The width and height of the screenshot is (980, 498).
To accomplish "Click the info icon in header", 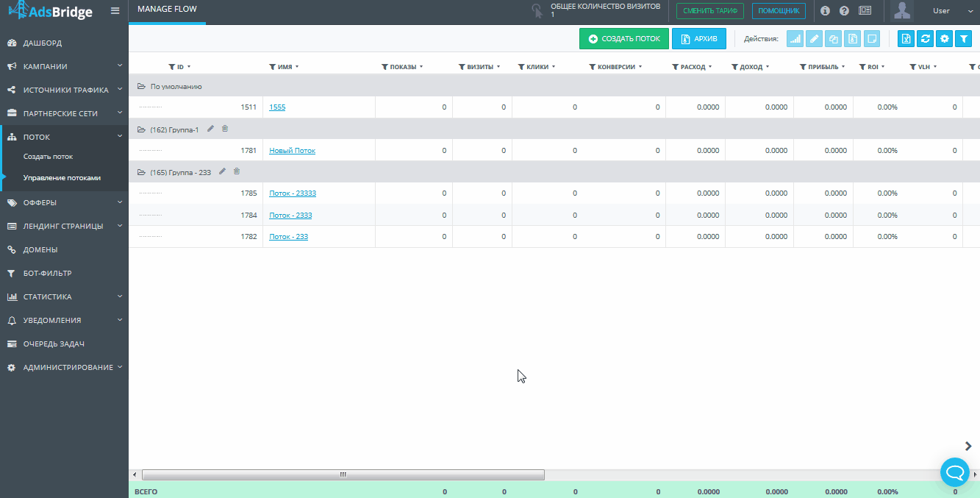I will coord(825,11).
